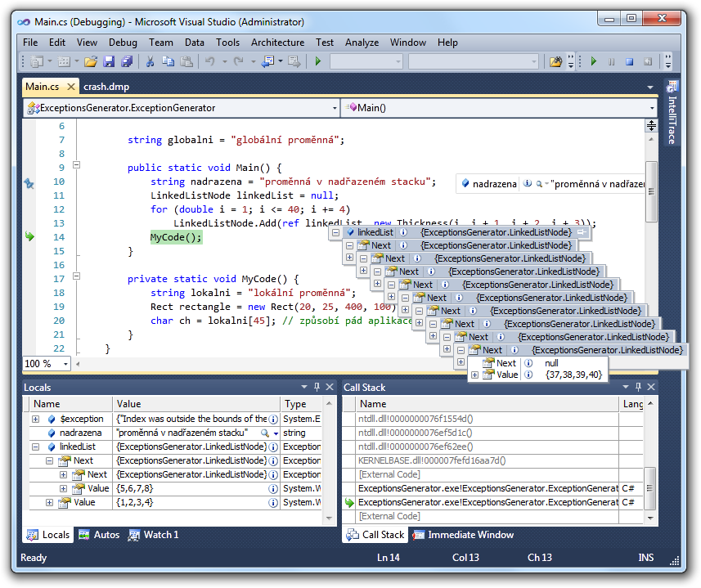Collapse the linkedList root of the data tip
The height and width of the screenshot is (588, 701).
click(x=335, y=232)
